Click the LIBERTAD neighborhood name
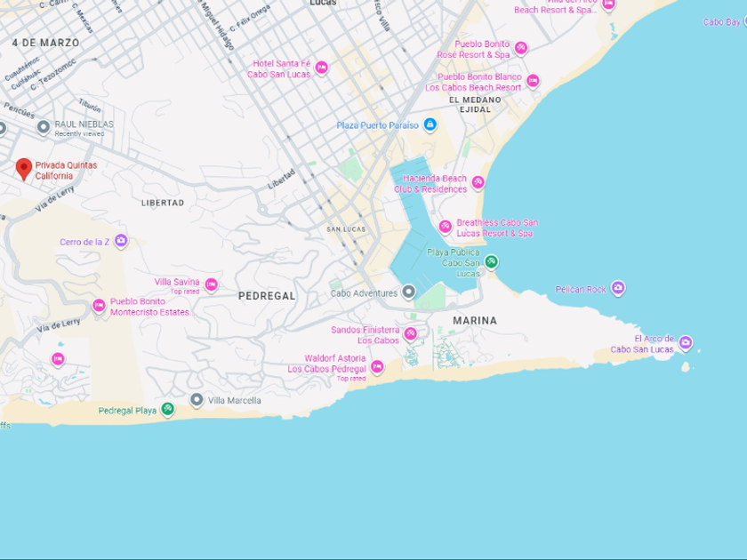Screen dimensions: 747x560 (x=163, y=203)
